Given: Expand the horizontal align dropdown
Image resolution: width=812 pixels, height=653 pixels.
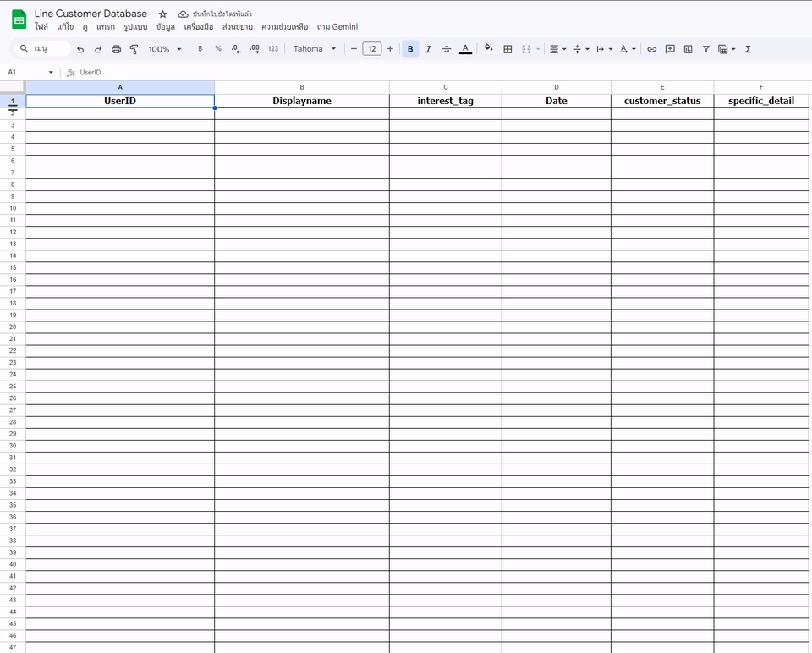Looking at the screenshot, I should 557,49.
